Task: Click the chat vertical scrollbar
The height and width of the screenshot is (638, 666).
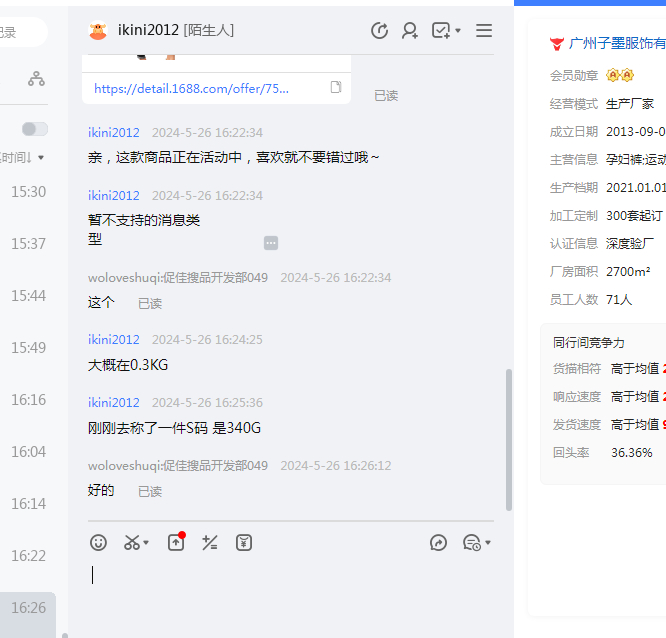Action: tap(509, 440)
